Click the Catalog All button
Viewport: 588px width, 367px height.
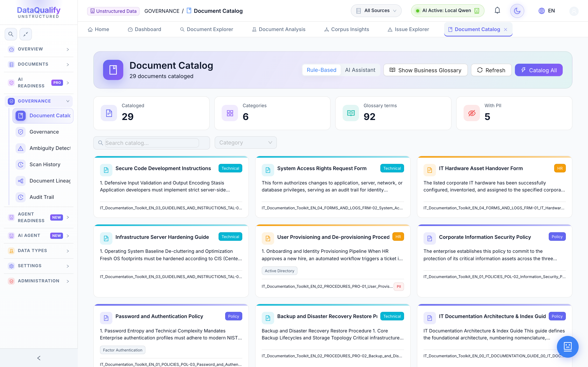538,70
